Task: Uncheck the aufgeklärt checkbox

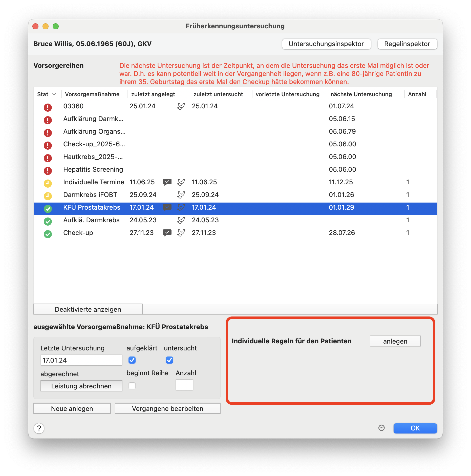Action: tap(132, 360)
